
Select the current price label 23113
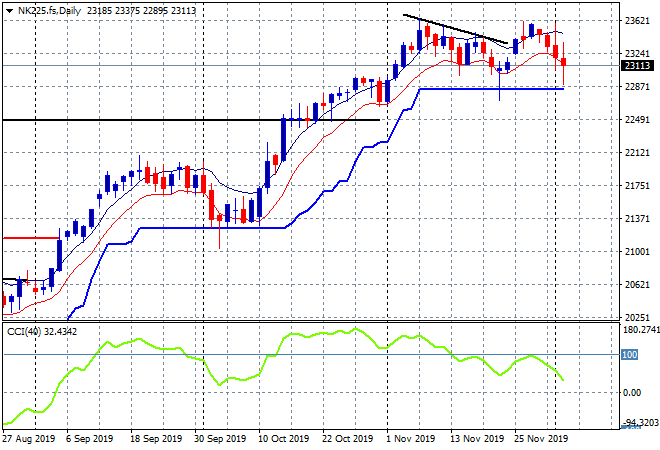637,66
